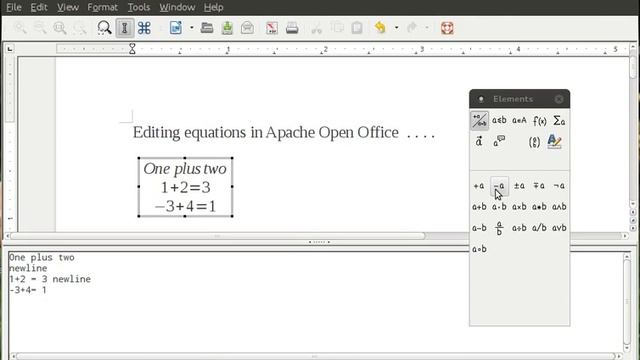640x360 pixels.
Task: Open the Help menu
Action: [x=213, y=7]
